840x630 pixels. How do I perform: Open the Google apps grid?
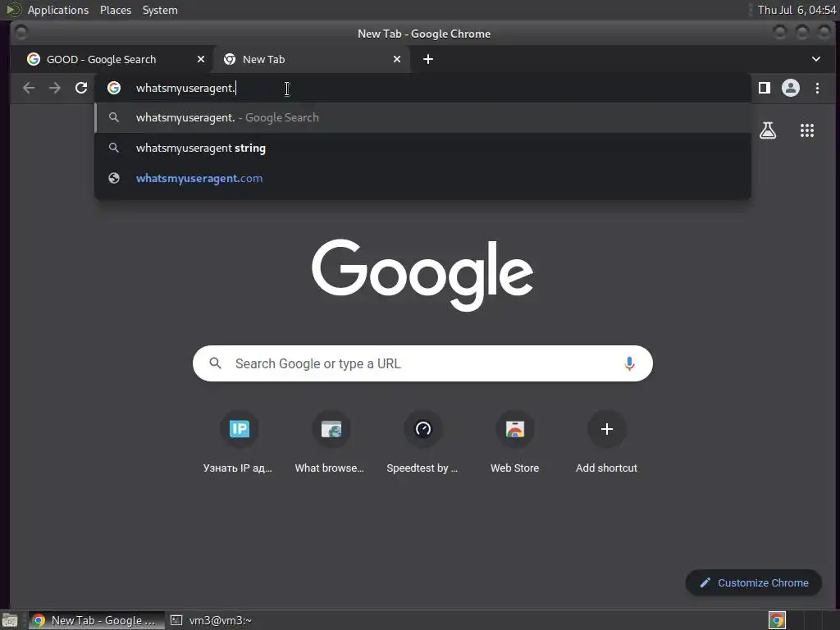tap(807, 130)
